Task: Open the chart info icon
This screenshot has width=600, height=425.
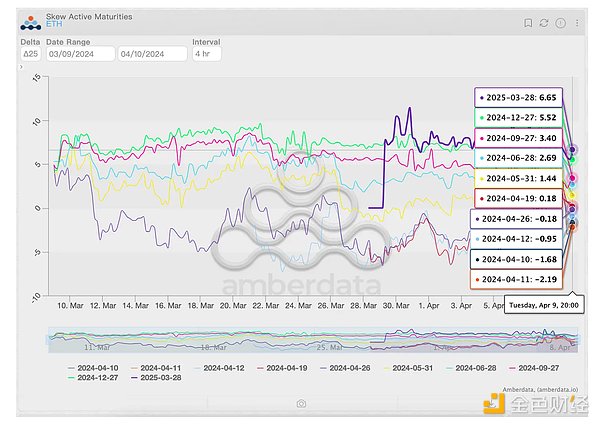Action: 560,22
